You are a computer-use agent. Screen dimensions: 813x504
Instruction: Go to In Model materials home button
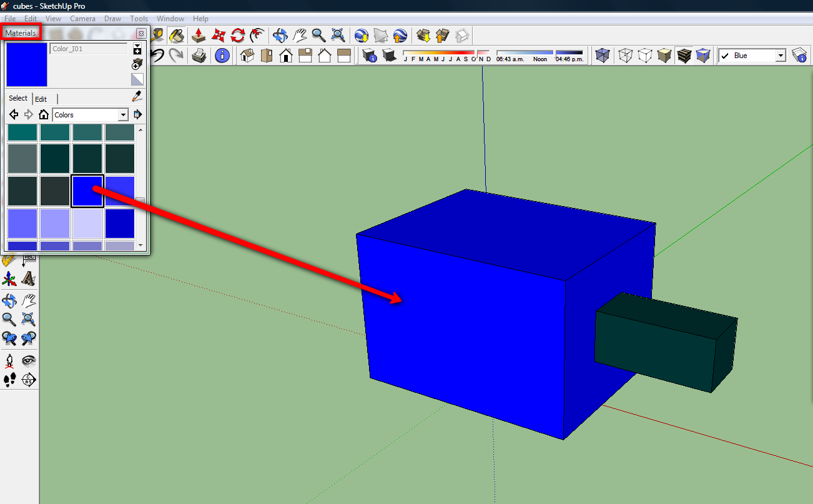click(x=43, y=115)
